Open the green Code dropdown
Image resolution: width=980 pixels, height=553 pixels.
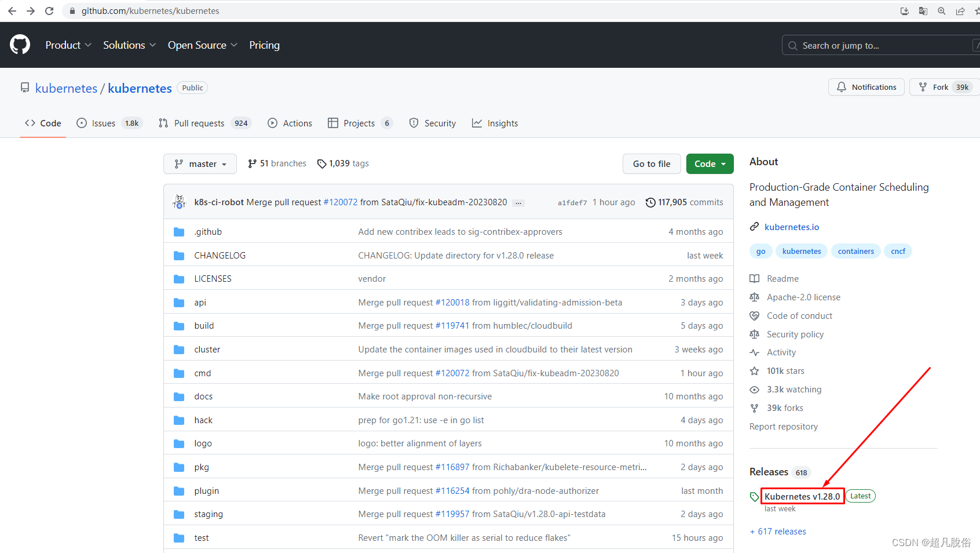[710, 164]
